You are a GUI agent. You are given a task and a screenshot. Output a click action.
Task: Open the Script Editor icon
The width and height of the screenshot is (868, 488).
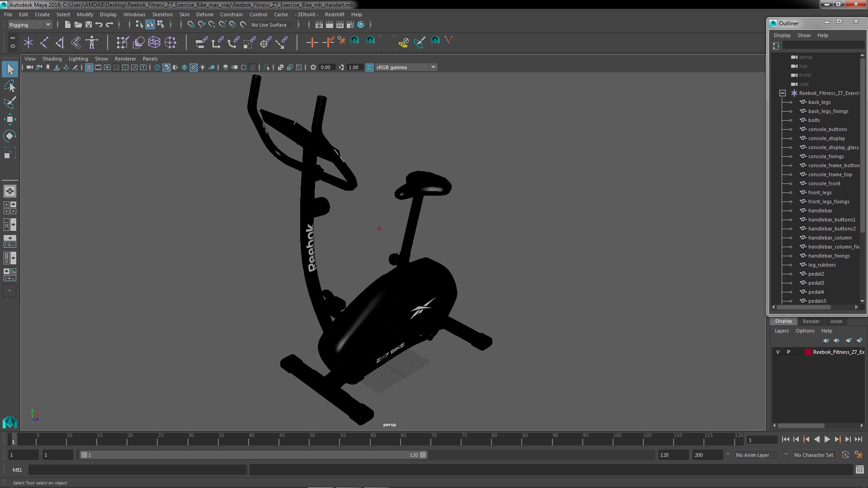(859, 470)
